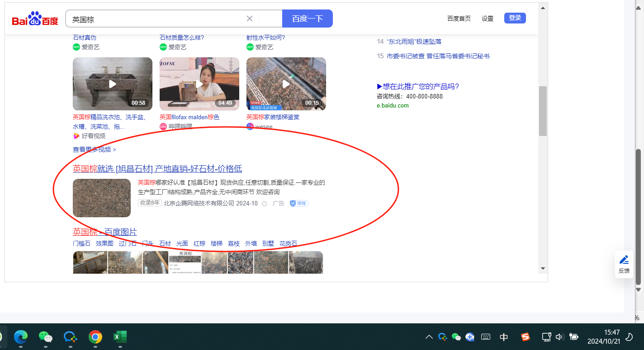Click the Sogou input method tray icon
Image resolution: width=644 pixels, height=350 pixels.
click(525, 337)
